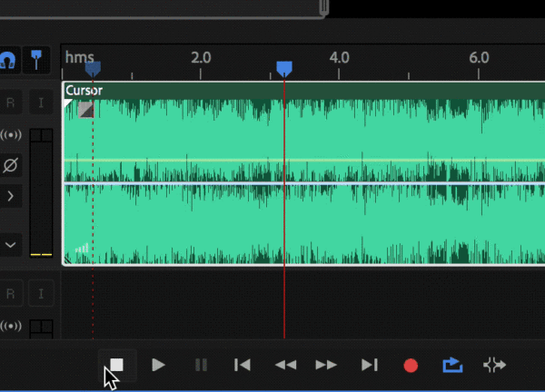Click the dimmed start-position marker in ruler
The height and width of the screenshot is (392, 545).
(93, 69)
